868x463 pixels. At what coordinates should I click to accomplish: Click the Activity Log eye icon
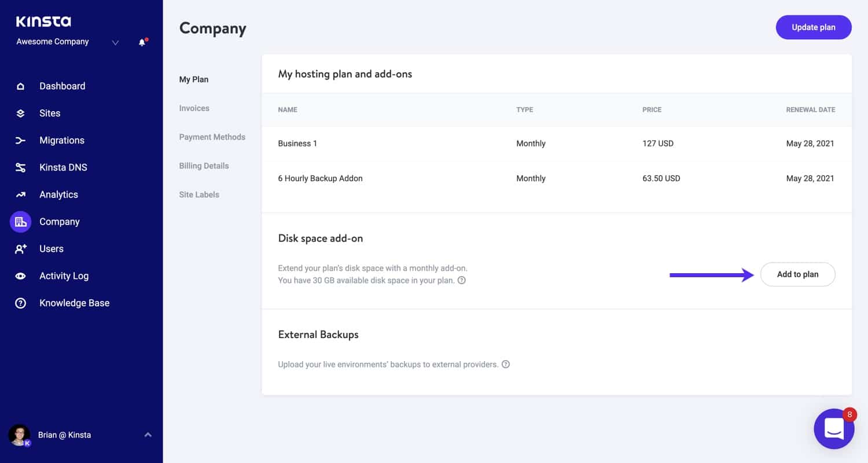pos(20,276)
